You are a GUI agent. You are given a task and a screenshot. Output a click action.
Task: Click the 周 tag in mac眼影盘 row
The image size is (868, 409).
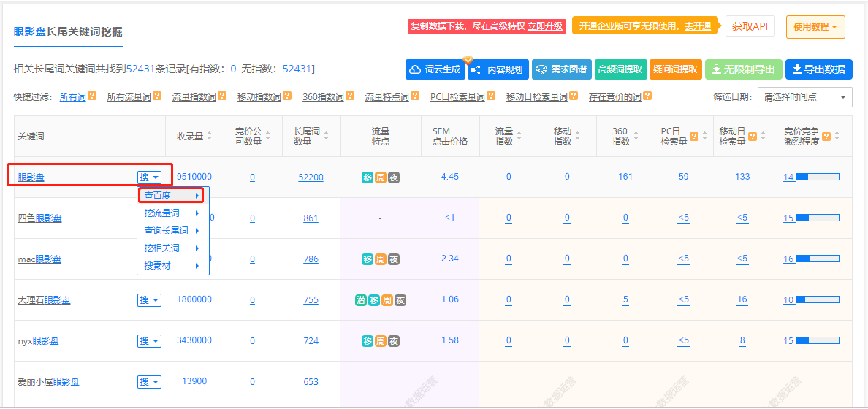tap(381, 259)
